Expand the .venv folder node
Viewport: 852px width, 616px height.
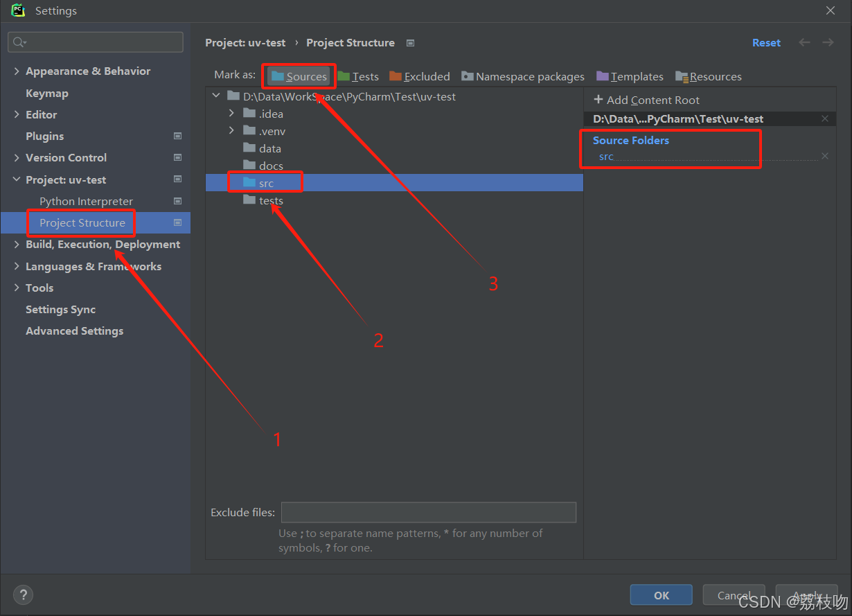(232, 131)
